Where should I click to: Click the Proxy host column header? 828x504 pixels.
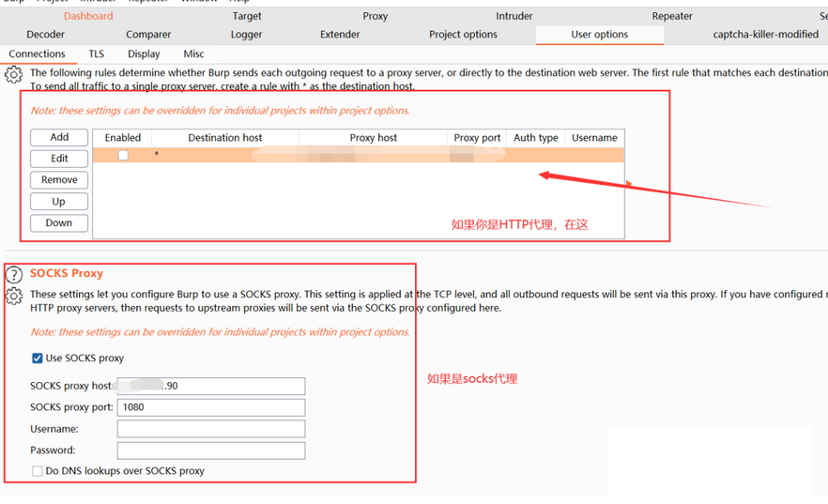374,138
